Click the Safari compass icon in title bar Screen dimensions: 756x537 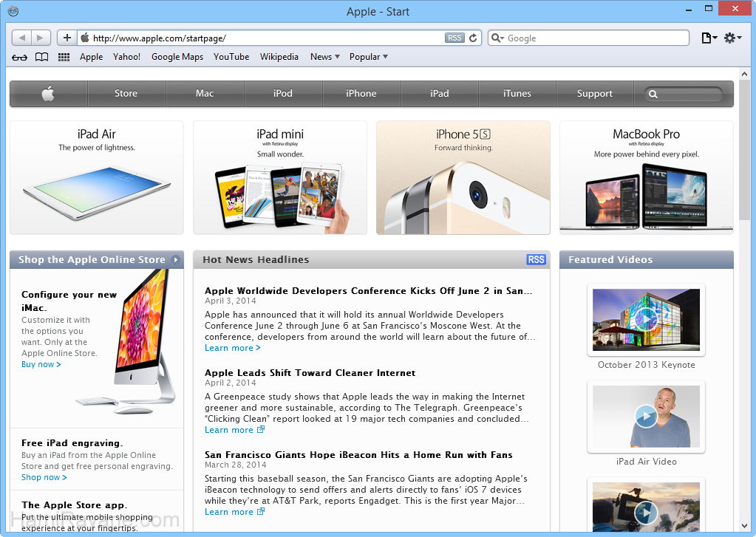[13, 10]
